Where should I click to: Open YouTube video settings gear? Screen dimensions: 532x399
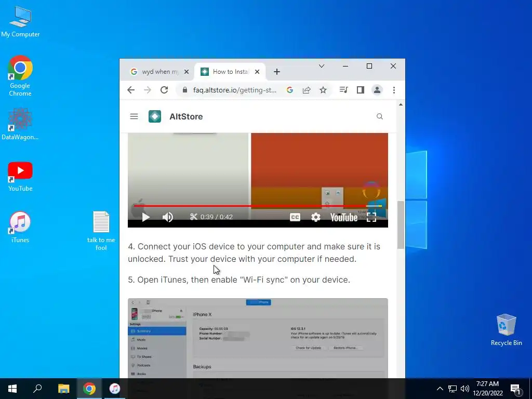click(x=316, y=217)
